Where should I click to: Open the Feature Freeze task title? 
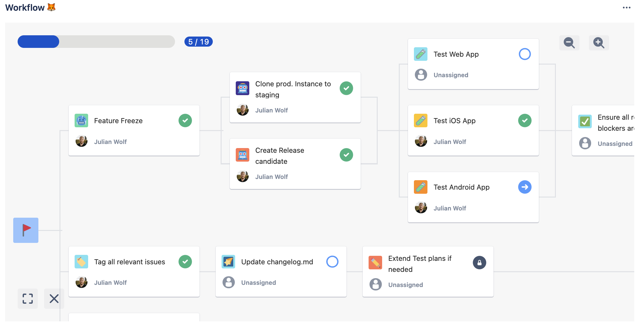118,121
